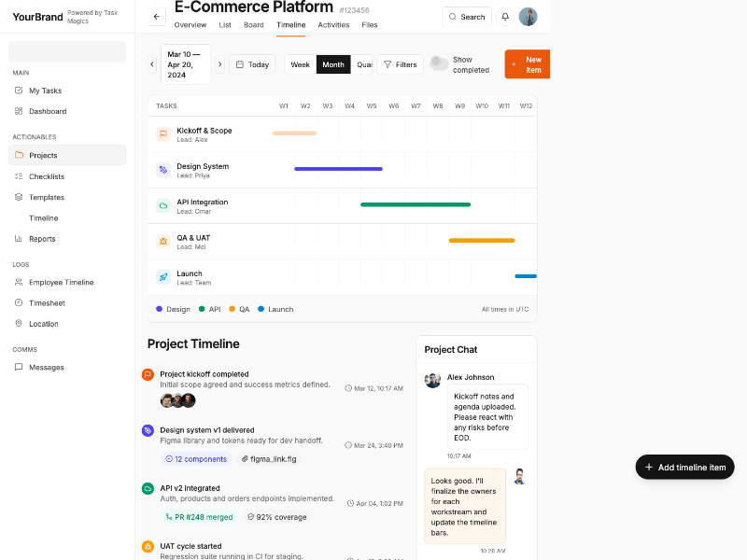Switch timeline view to Week
Image resolution: width=747 pixels, height=560 pixels.
pyautogui.click(x=300, y=64)
